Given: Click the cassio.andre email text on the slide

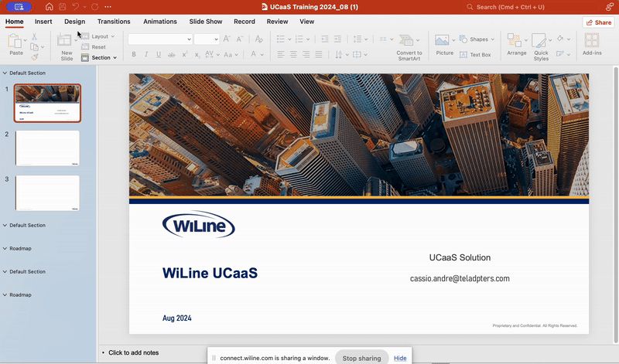Looking at the screenshot, I should (460, 278).
